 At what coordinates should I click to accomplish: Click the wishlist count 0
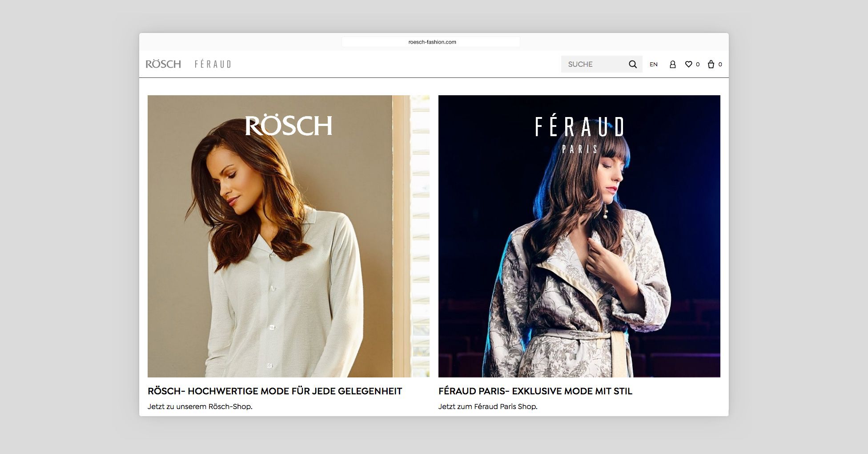point(698,64)
